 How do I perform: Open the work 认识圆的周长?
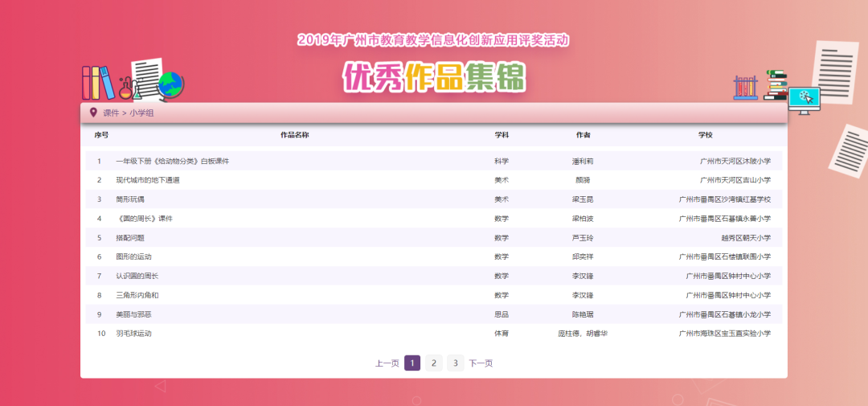point(137,276)
